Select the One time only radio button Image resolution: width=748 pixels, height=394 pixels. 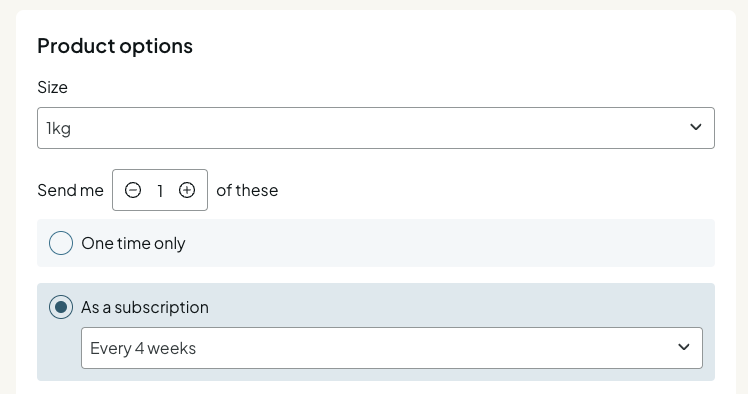(x=61, y=243)
